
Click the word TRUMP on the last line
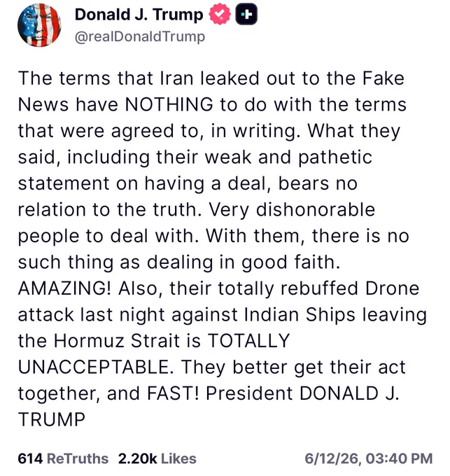click(52, 419)
